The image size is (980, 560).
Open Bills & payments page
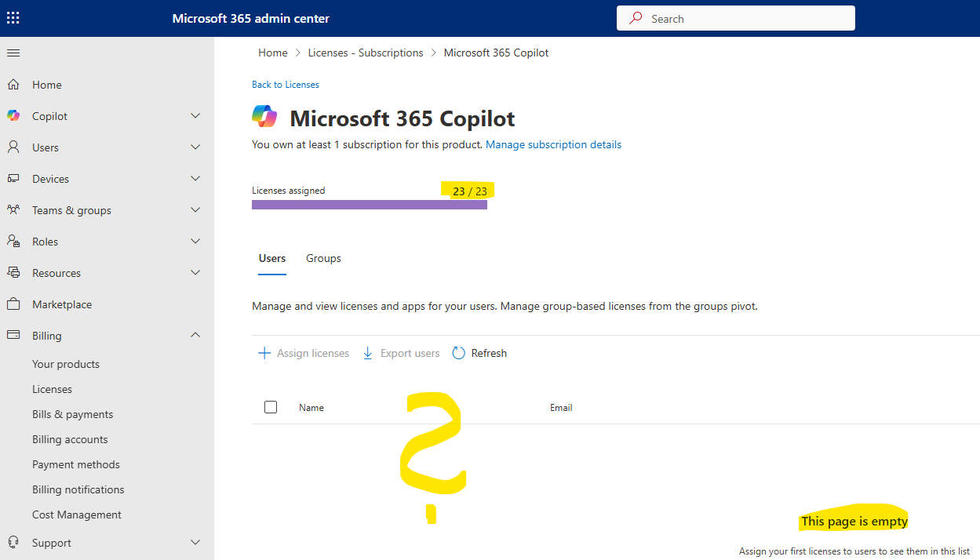(x=72, y=414)
